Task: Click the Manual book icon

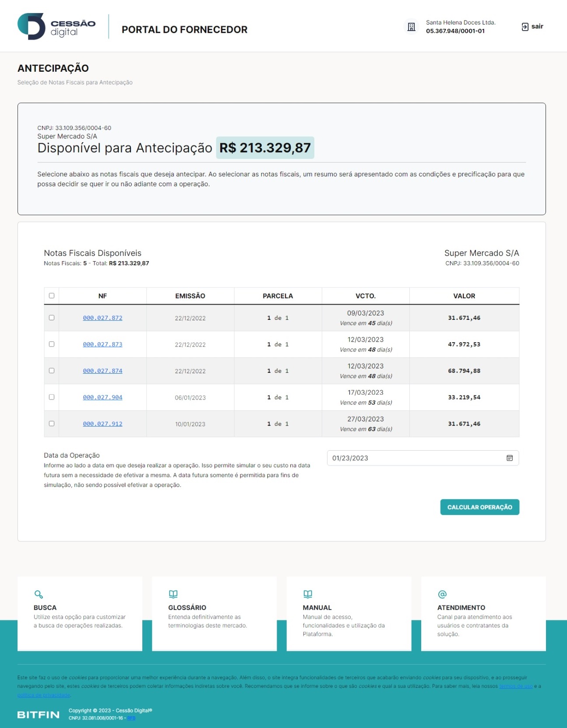Action: click(x=308, y=594)
